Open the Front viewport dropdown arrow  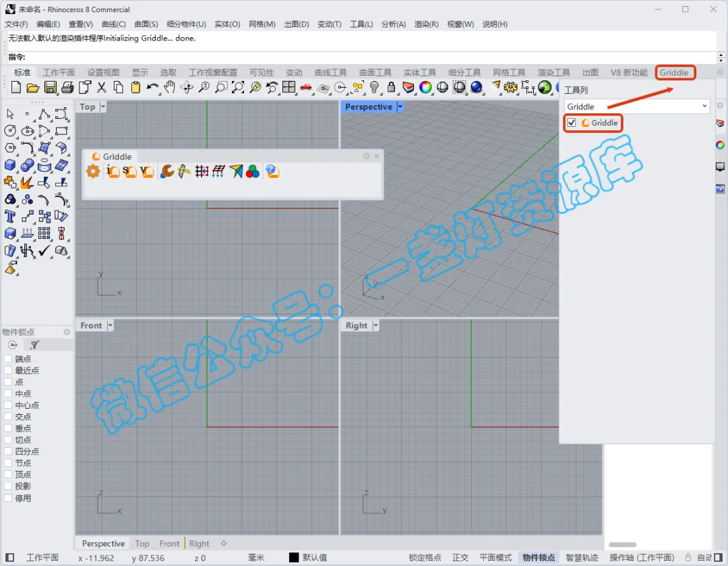click(110, 325)
